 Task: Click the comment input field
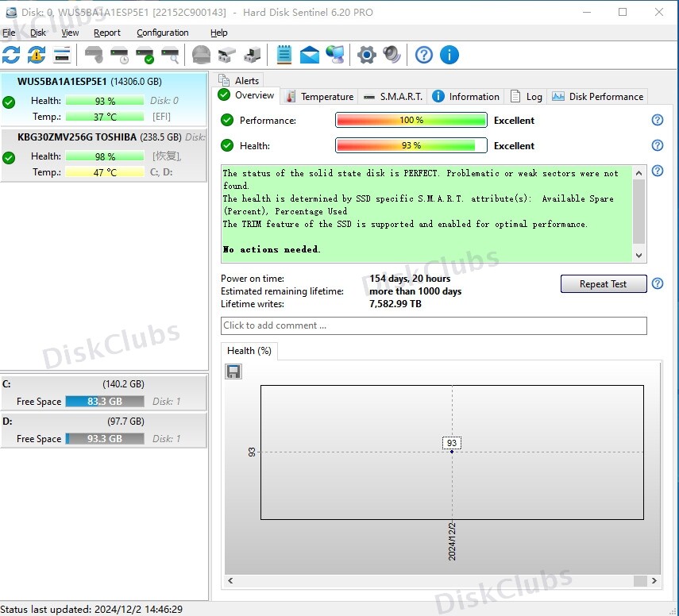(x=434, y=325)
